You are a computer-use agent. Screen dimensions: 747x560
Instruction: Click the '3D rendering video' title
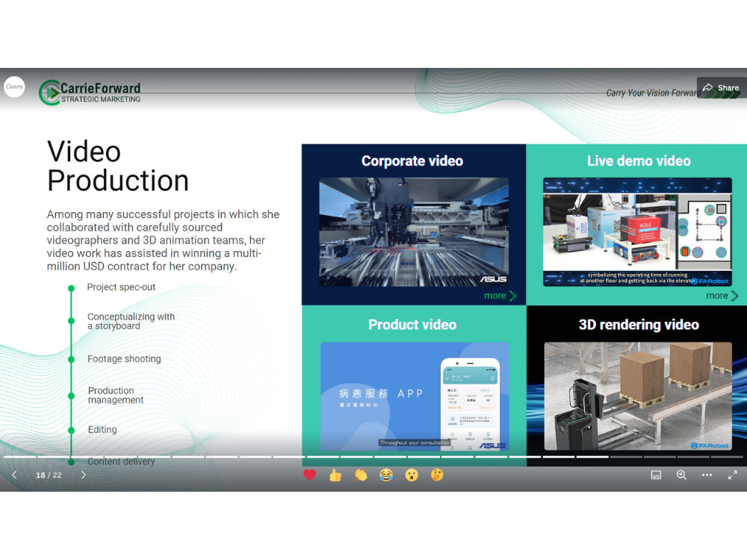pyautogui.click(x=639, y=325)
